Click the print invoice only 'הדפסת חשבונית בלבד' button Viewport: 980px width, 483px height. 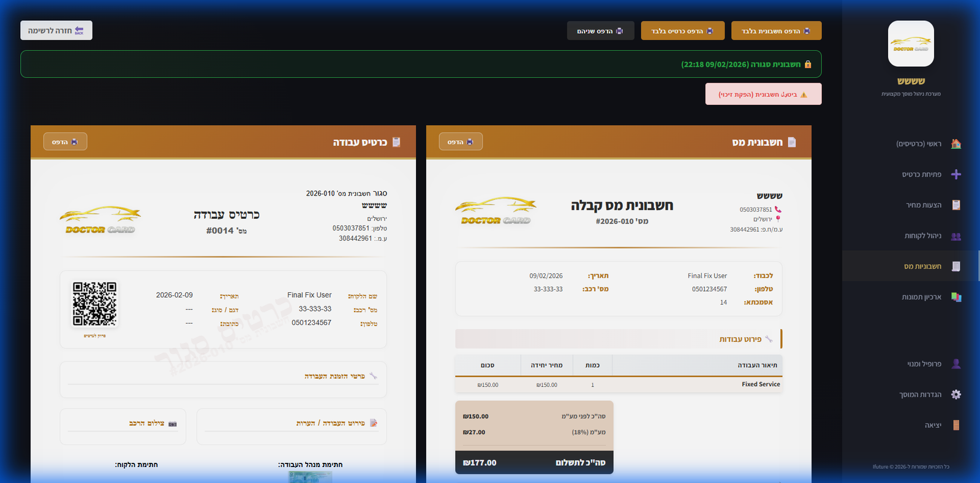(776, 31)
